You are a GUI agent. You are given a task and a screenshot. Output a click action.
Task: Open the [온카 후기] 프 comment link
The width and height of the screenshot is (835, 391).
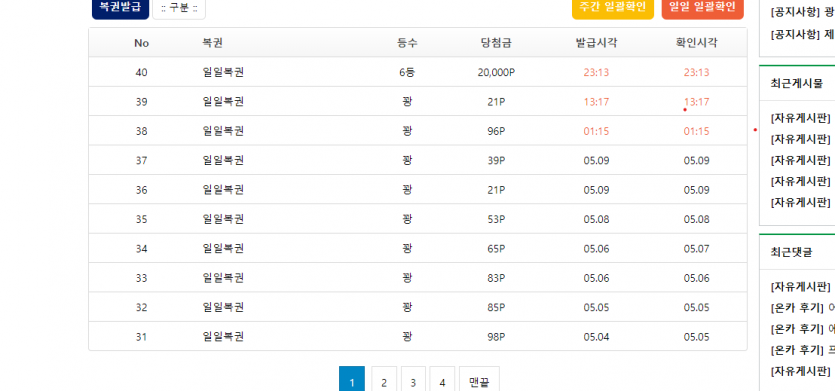(802, 350)
